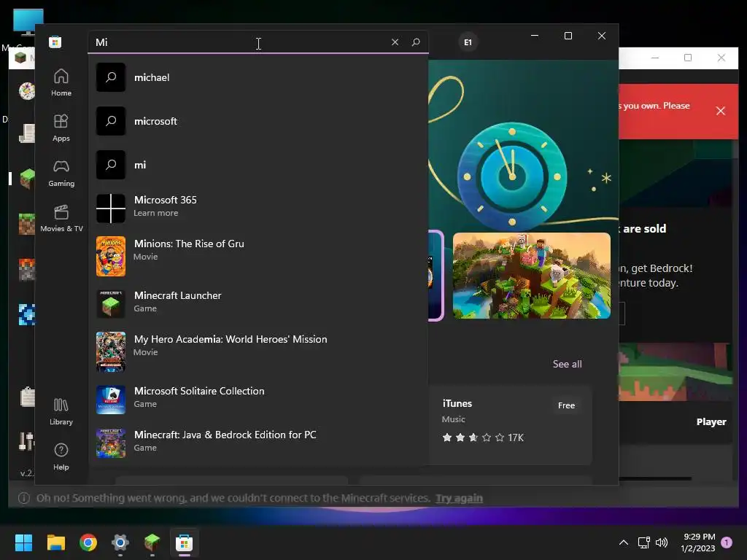Open File Explorer from taskbar
Screen dimensions: 747x560
point(55,542)
